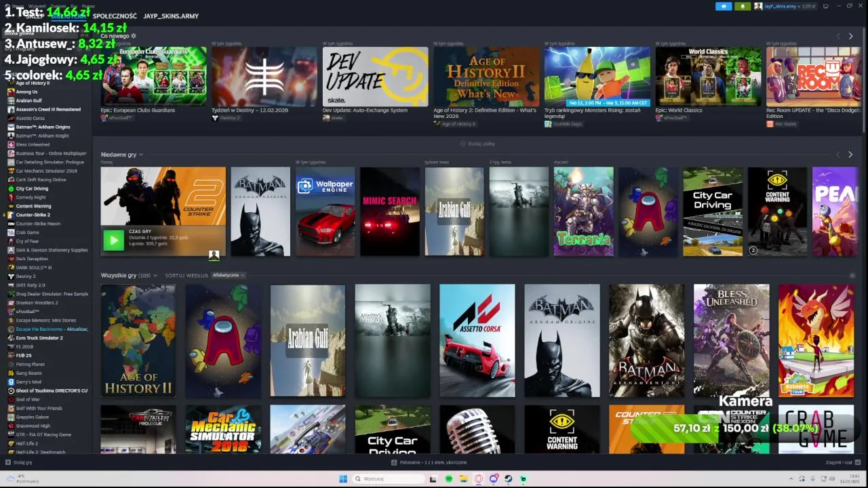Select Terraria in recent games
This screenshot has width=868, height=488.
point(583,211)
